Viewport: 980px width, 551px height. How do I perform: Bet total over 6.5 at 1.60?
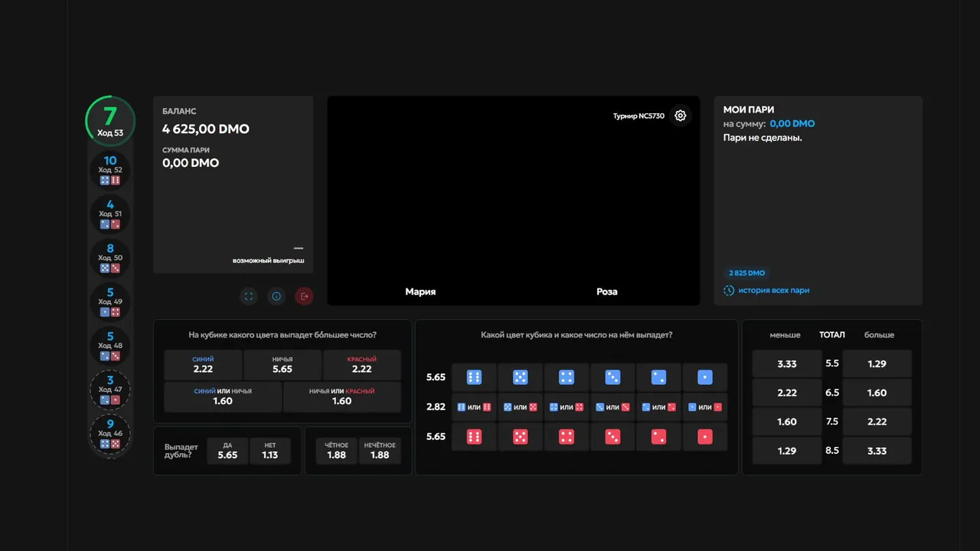(877, 393)
